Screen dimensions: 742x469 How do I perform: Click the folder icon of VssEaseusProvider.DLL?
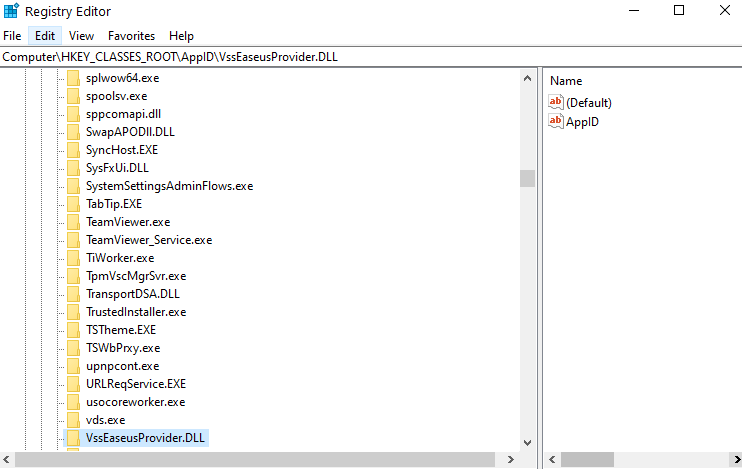click(73, 438)
